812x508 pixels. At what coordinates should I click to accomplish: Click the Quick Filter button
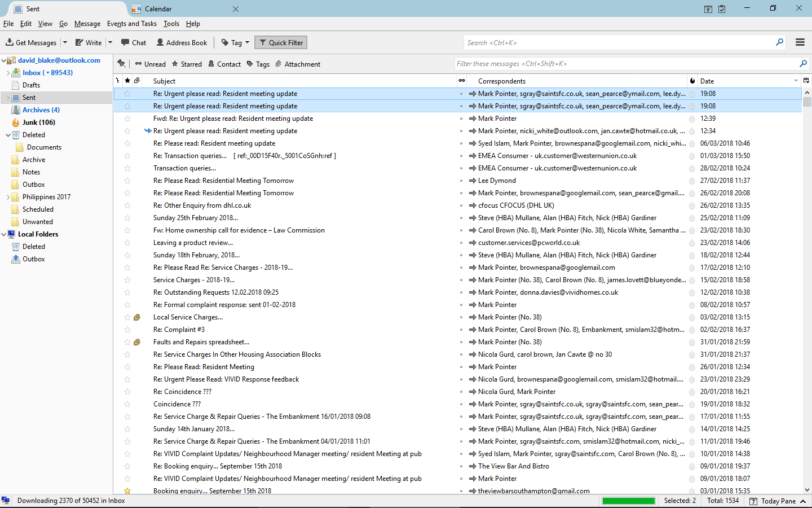pos(281,42)
